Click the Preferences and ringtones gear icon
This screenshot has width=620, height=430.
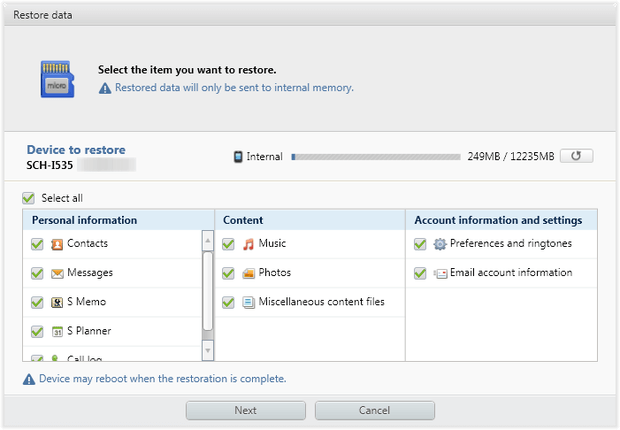coord(440,244)
